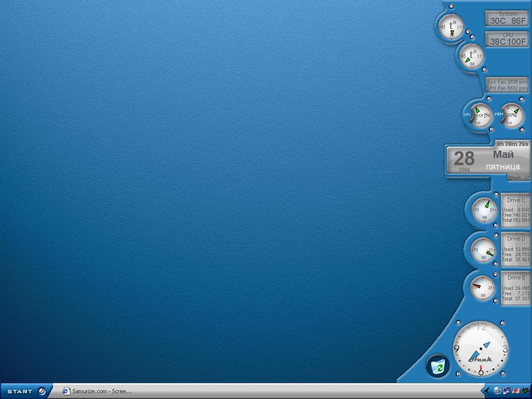Screen dimensions: 532x399
Task: Click the Drive E usage gauge
Action: tap(483, 288)
